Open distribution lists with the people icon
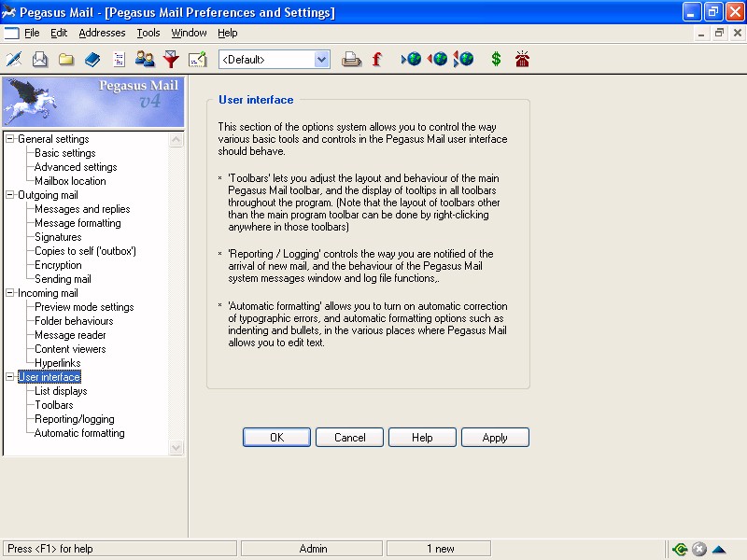 click(145, 60)
